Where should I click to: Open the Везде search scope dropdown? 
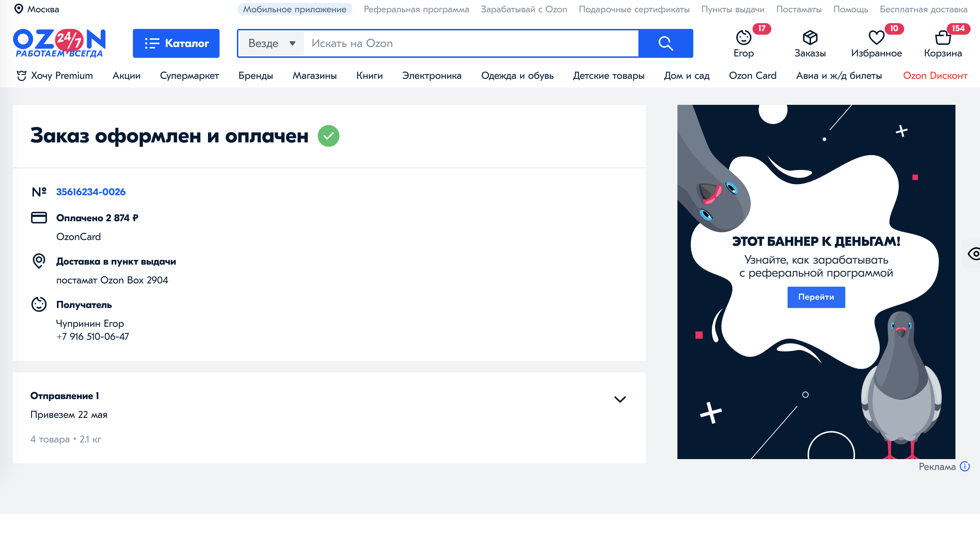[x=271, y=43]
